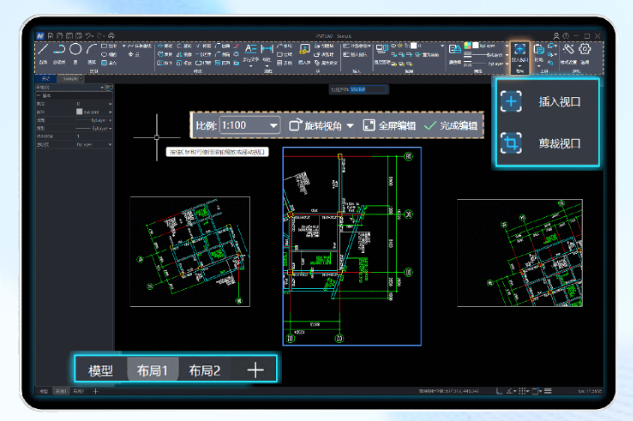Open the settings gear in ribbon

[586, 50]
